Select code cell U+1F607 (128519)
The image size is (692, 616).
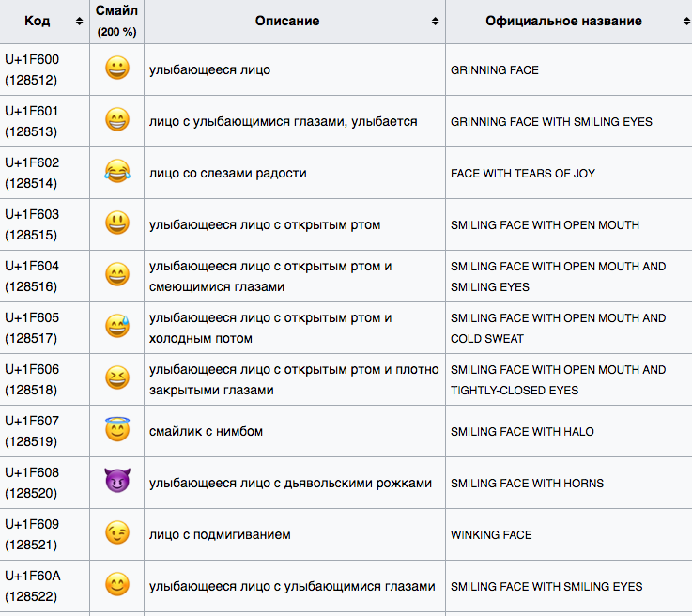point(44,431)
